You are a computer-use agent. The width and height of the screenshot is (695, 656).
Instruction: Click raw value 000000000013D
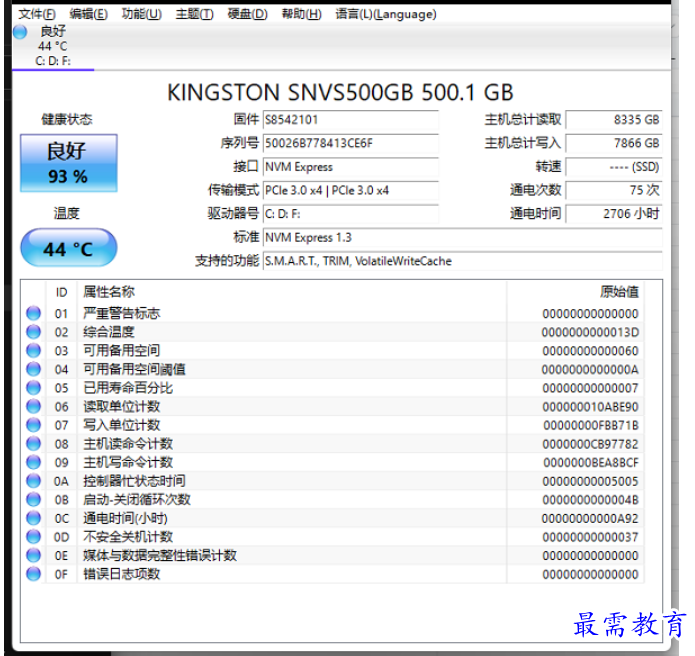590,332
